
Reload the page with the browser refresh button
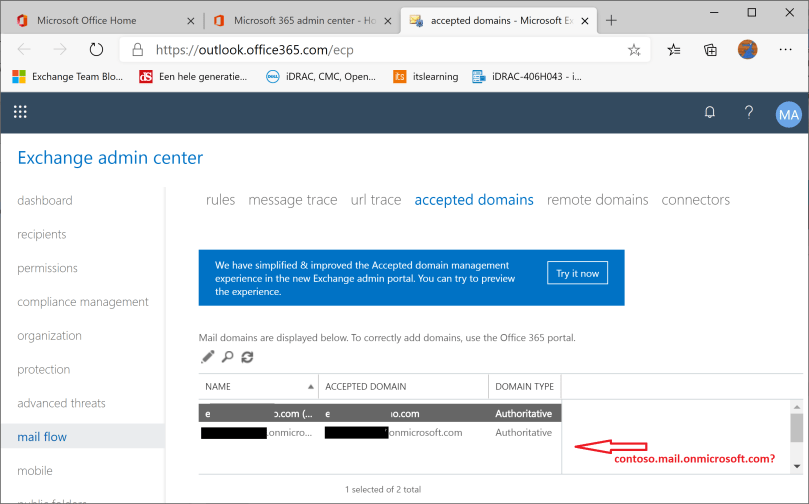[96, 49]
